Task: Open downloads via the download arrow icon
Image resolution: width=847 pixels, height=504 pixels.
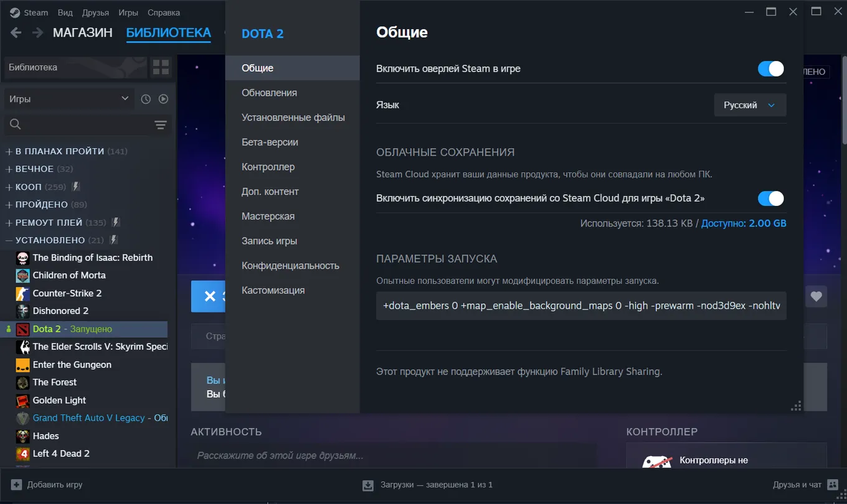Action: tap(368, 485)
